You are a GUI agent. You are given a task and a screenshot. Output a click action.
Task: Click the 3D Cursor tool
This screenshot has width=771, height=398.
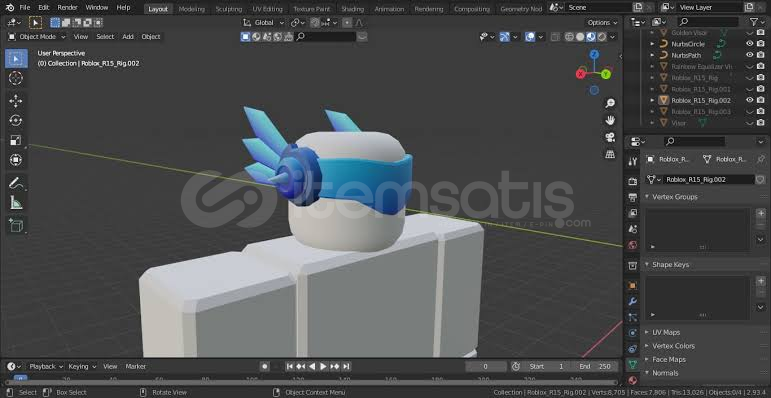(16, 78)
